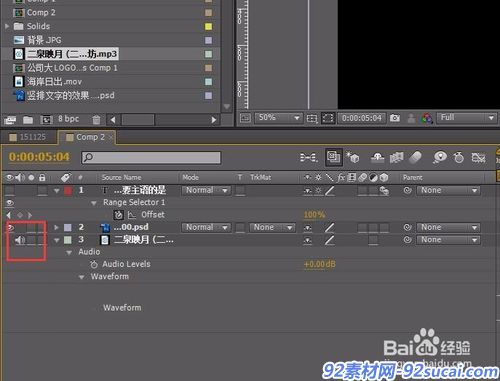The image size is (500, 381).
Task: Click the Take Snapshot camera icon
Action: click(x=395, y=118)
